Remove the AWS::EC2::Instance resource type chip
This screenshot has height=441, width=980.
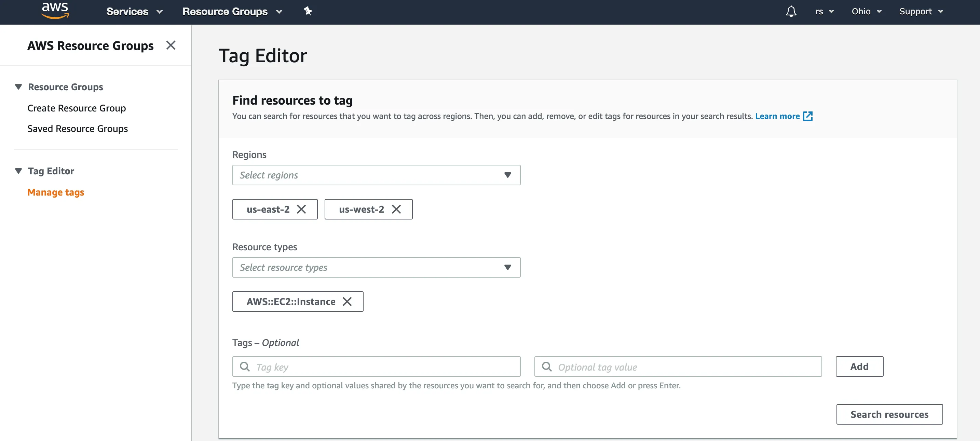(x=347, y=302)
